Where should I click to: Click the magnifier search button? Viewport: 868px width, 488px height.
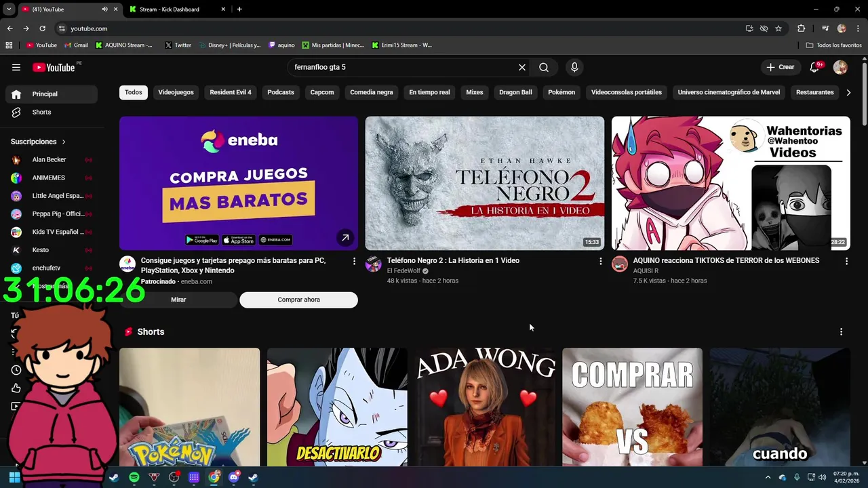click(544, 67)
